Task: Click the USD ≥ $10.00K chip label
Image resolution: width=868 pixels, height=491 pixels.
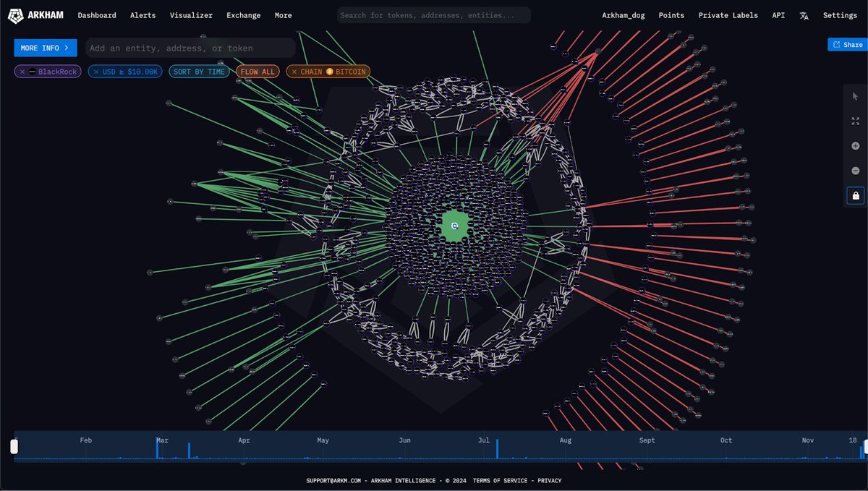Action: pos(129,72)
